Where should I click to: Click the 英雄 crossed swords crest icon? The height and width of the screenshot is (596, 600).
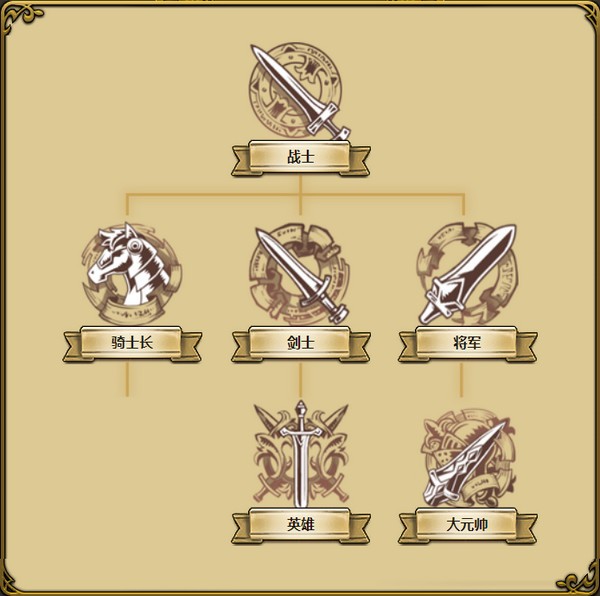pos(301,454)
